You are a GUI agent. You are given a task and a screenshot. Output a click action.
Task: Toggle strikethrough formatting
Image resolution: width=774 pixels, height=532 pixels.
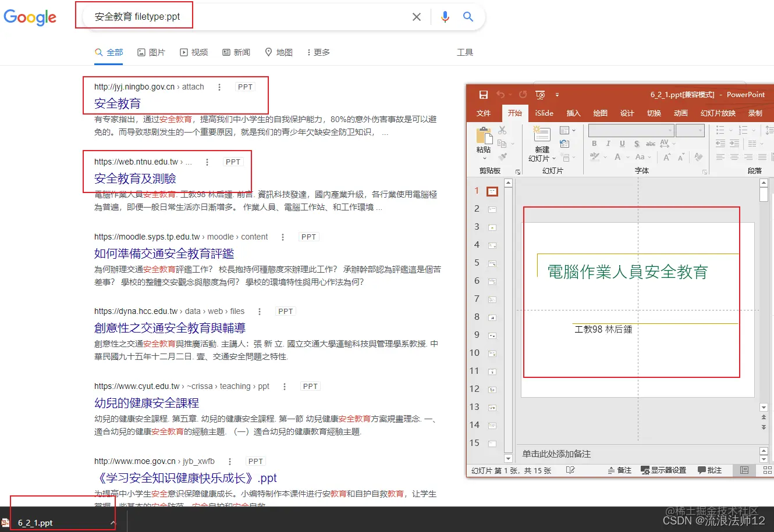pos(650,144)
